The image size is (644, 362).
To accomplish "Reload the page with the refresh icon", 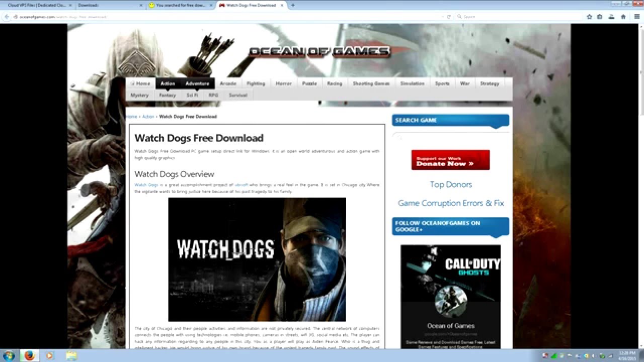I will click(448, 17).
